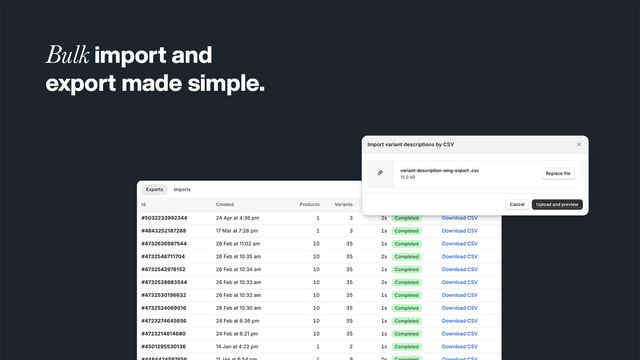Select export ID #4723214614680

point(163,334)
